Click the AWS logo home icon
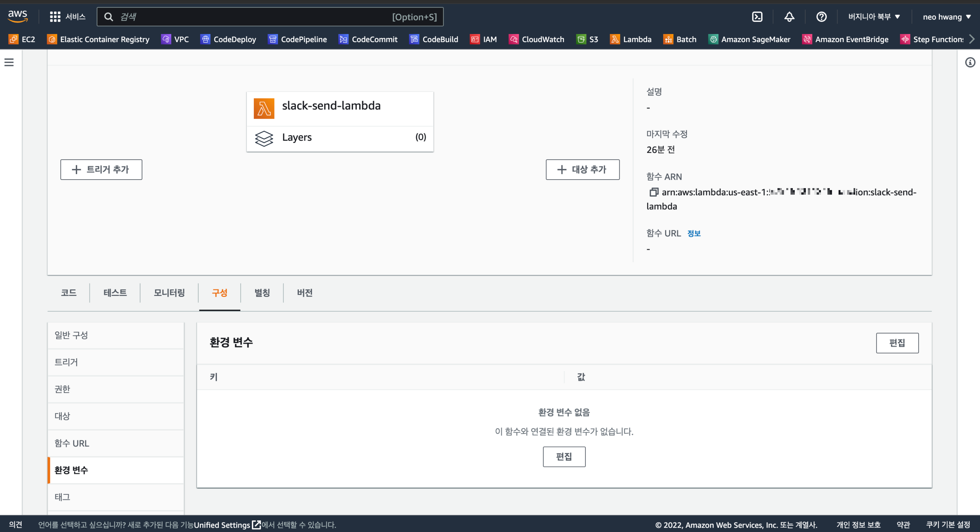This screenshot has height=532, width=980. [18, 16]
